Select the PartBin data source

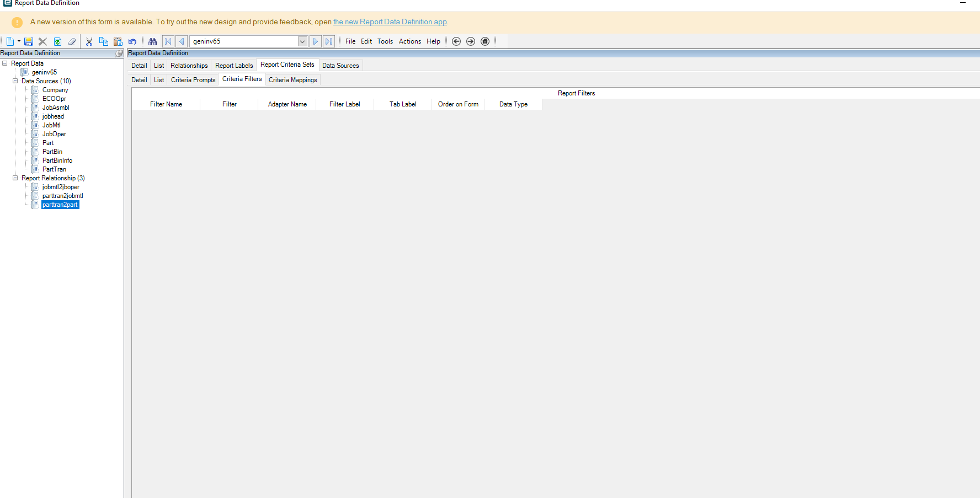(52, 152)
